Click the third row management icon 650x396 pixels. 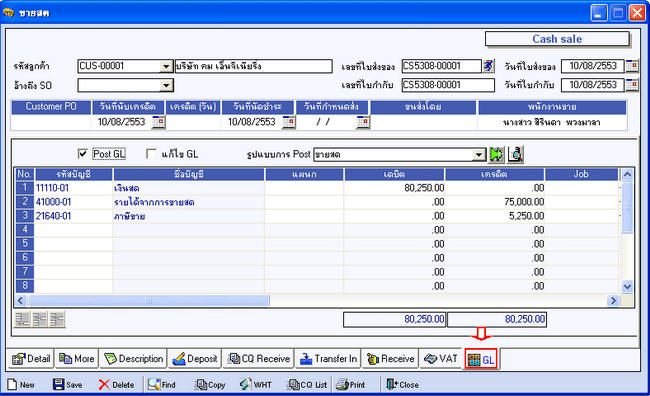pos(57,319)
